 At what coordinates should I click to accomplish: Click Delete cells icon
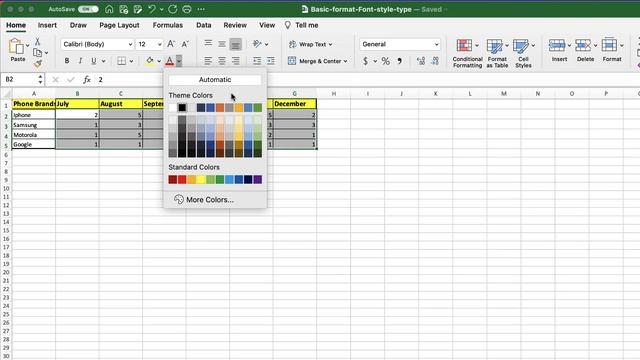click(583, 45)
